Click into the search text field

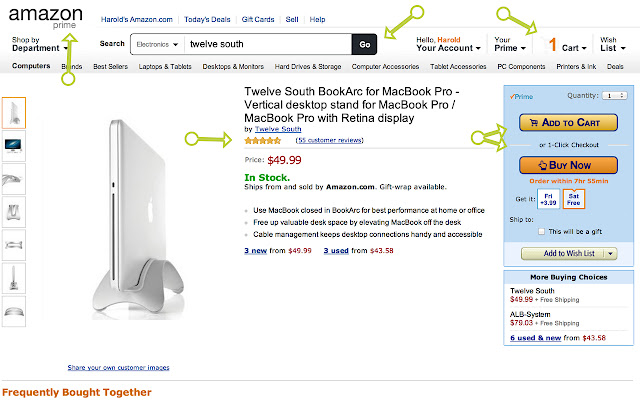268,45
